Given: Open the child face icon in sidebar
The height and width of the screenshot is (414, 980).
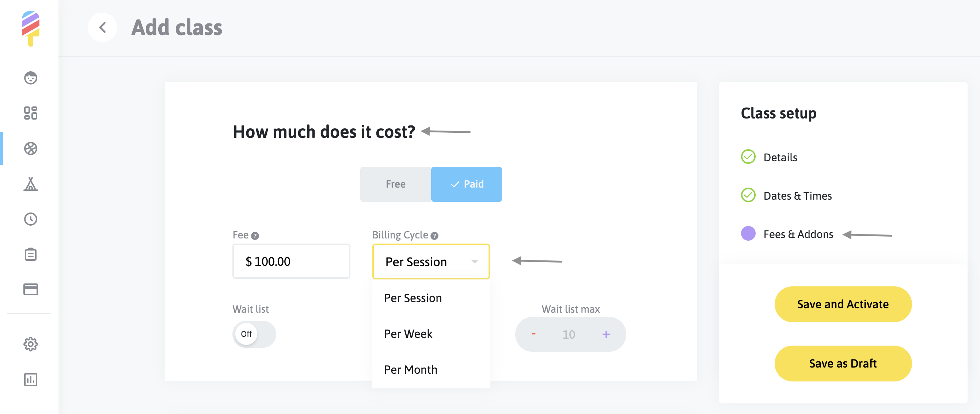Looking at the screenshot, I should pos(30,78).
